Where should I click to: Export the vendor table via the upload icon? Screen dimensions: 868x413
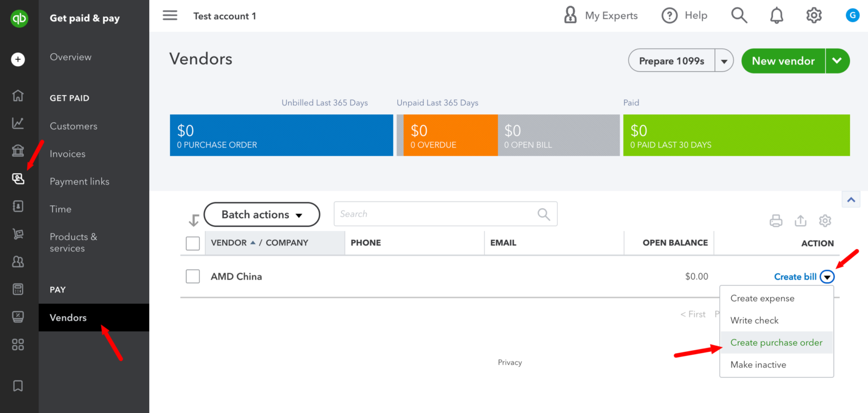(800, 221)
